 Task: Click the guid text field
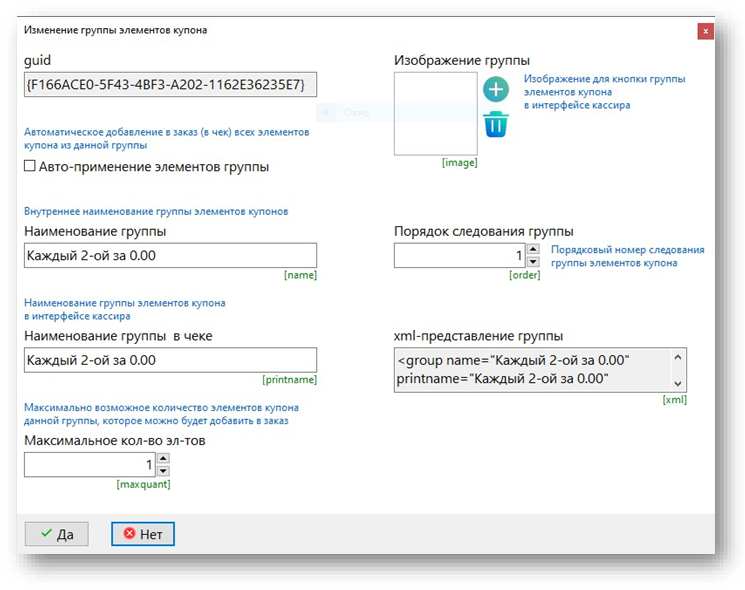pos(169,84)
